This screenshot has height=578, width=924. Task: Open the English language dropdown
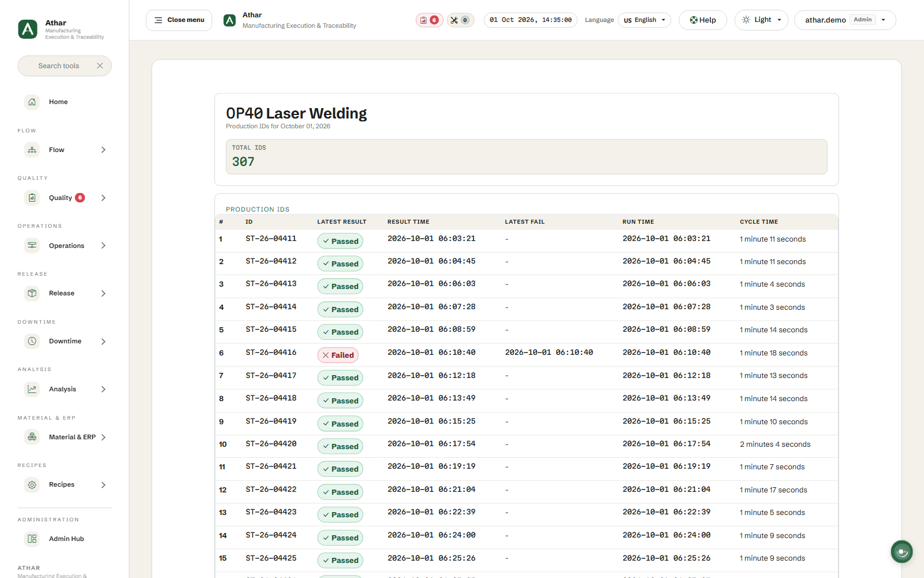click(x=644, y=20)
